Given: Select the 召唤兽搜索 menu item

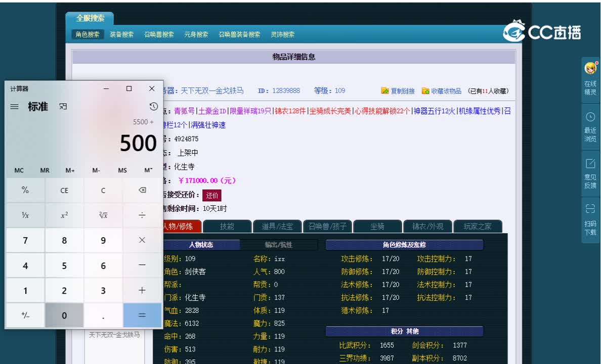Looking at the screenshot, I should coord(159,34).
